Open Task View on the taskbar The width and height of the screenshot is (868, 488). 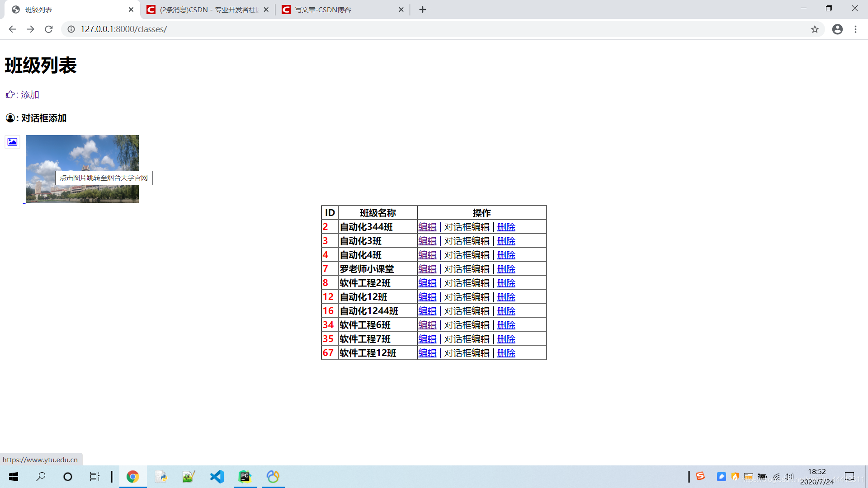pyautogui.click(x=94, y=477)
